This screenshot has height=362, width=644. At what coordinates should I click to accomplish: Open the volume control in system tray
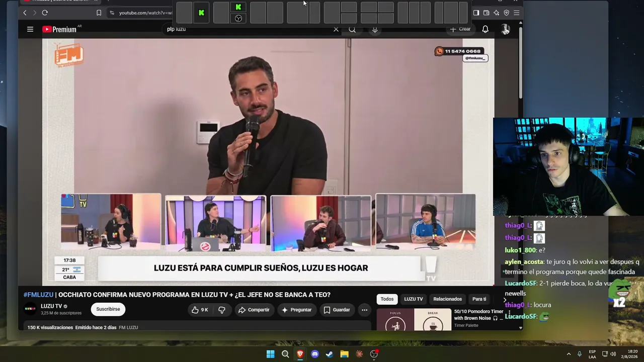(x=613, y=354)
